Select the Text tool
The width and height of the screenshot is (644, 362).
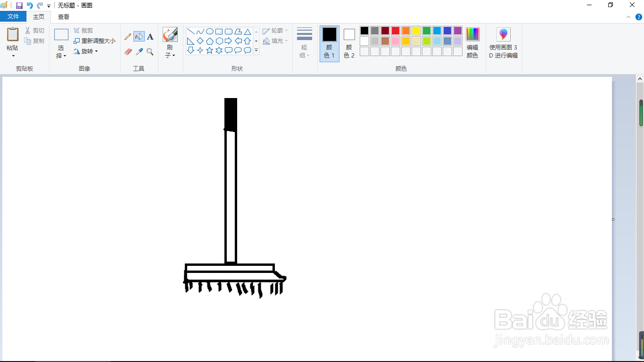click(x=150, y=37)
